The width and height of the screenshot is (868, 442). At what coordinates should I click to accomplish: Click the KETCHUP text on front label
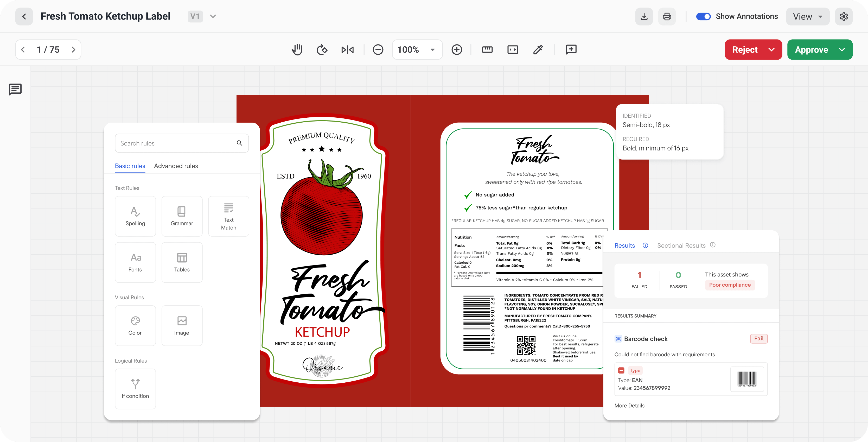322,332
